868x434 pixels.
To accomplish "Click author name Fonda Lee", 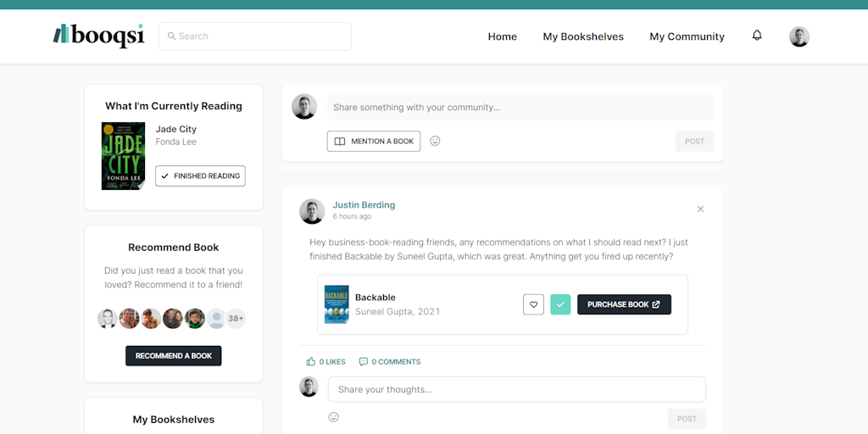I will coord(176,142).
